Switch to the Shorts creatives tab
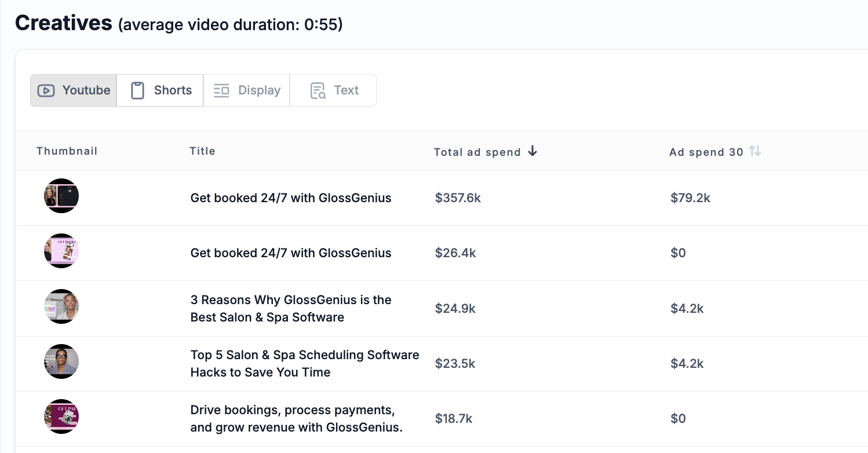Screen dimensions: 868x453 pyautogui.click(x=160, y=90)
